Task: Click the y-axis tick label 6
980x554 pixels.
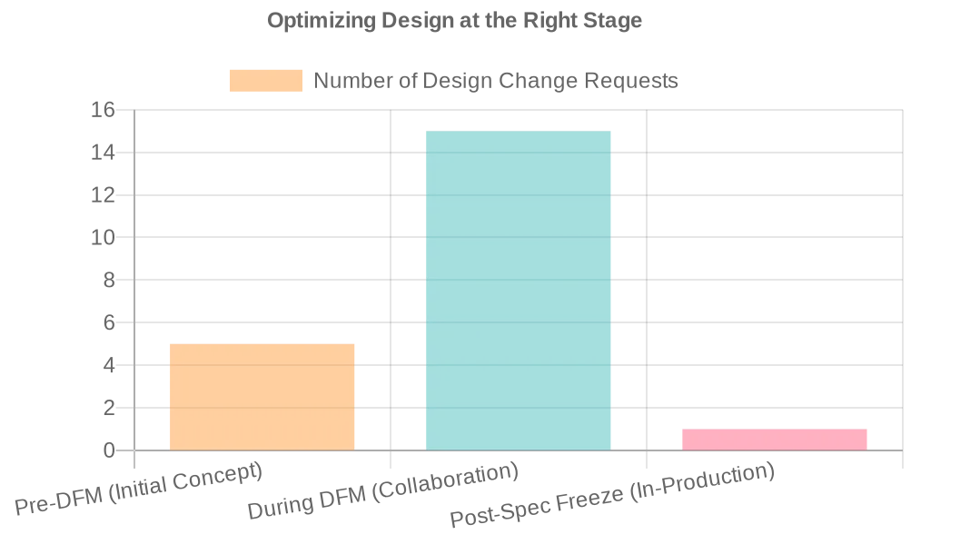Action: tap(108, 322)
